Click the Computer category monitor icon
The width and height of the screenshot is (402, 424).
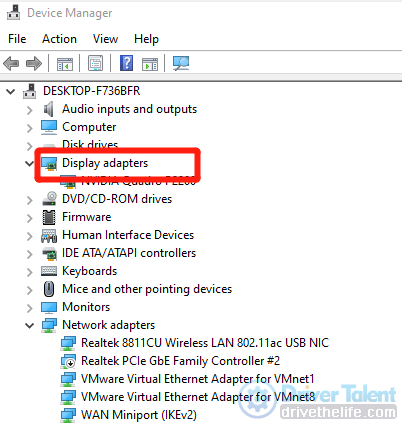[x=49, y=127]
